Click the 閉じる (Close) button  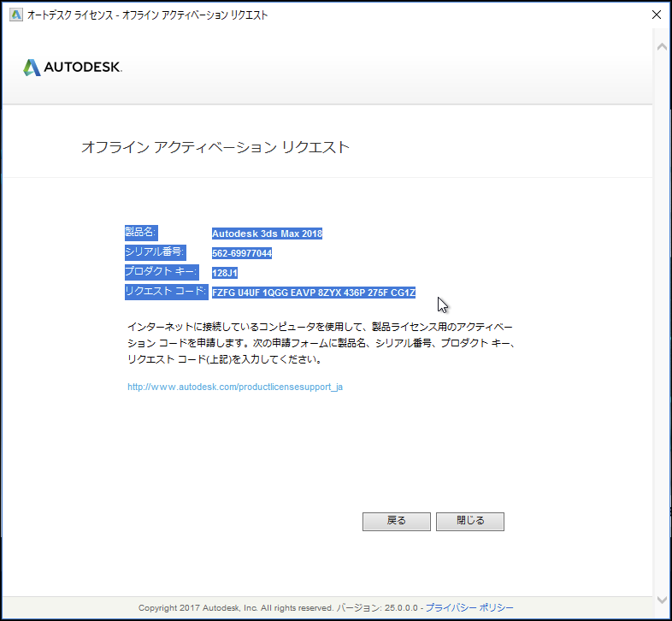coord(470,521)
